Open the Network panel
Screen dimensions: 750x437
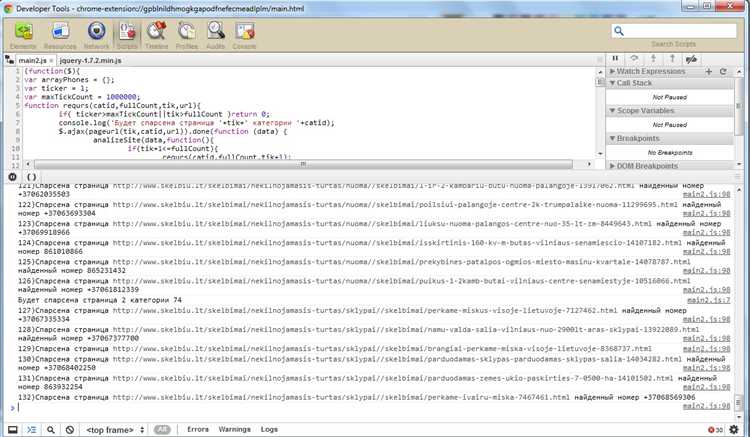click(96, 35)
